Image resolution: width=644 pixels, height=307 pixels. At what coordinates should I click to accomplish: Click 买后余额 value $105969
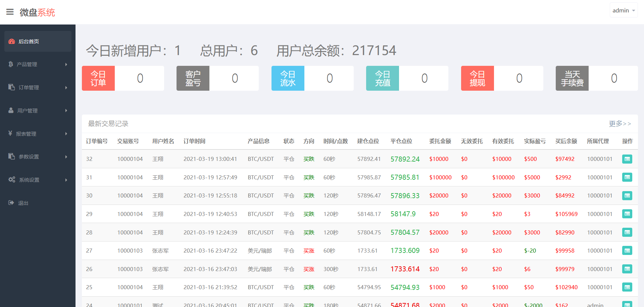[x=566, y=214]
